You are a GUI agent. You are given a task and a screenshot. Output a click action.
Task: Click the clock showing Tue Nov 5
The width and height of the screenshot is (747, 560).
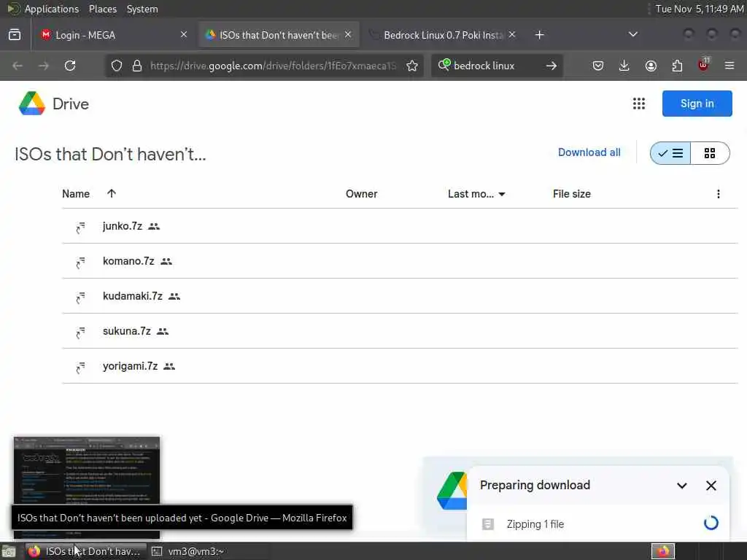coord(699,9)
